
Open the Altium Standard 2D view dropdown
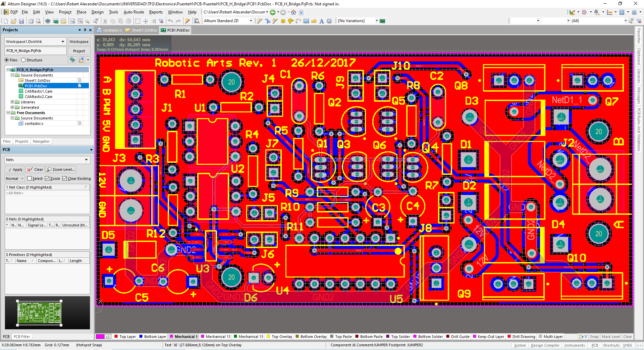click(251, 21)
